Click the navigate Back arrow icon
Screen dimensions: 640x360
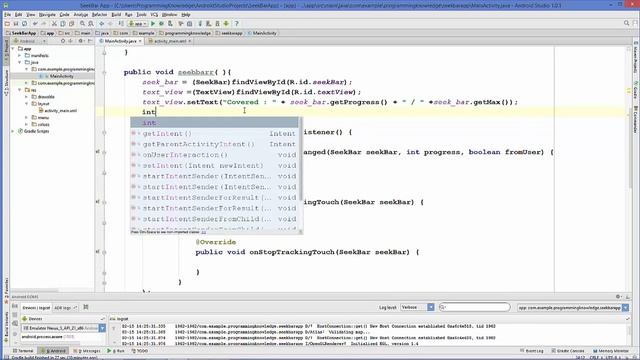[102, 24]
